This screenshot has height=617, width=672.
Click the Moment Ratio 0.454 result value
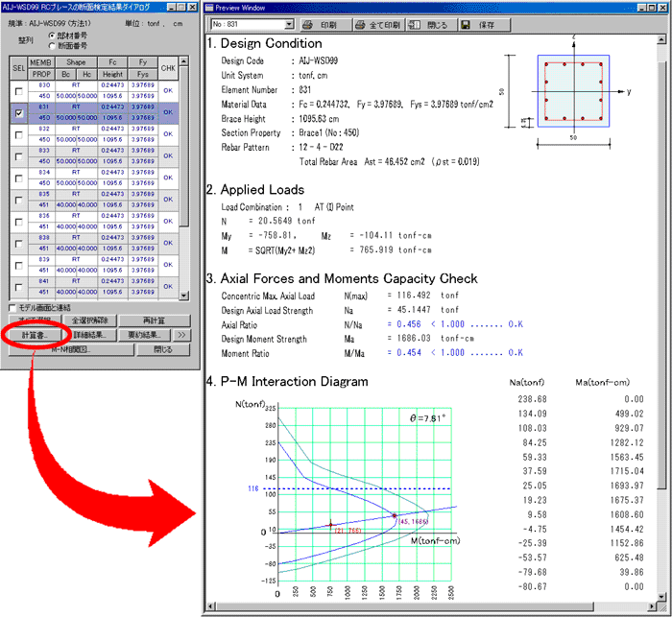pos(409,352)
